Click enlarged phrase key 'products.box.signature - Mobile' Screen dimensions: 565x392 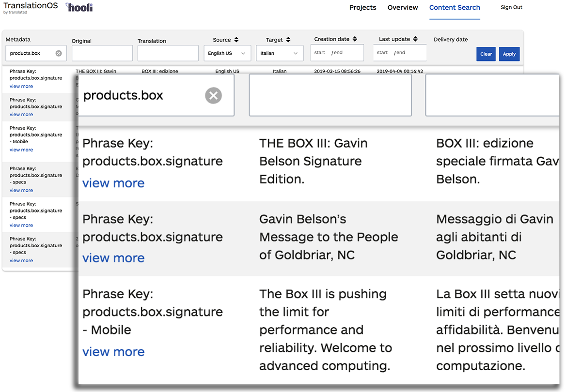pyautogui.click(x=153, y=321)
